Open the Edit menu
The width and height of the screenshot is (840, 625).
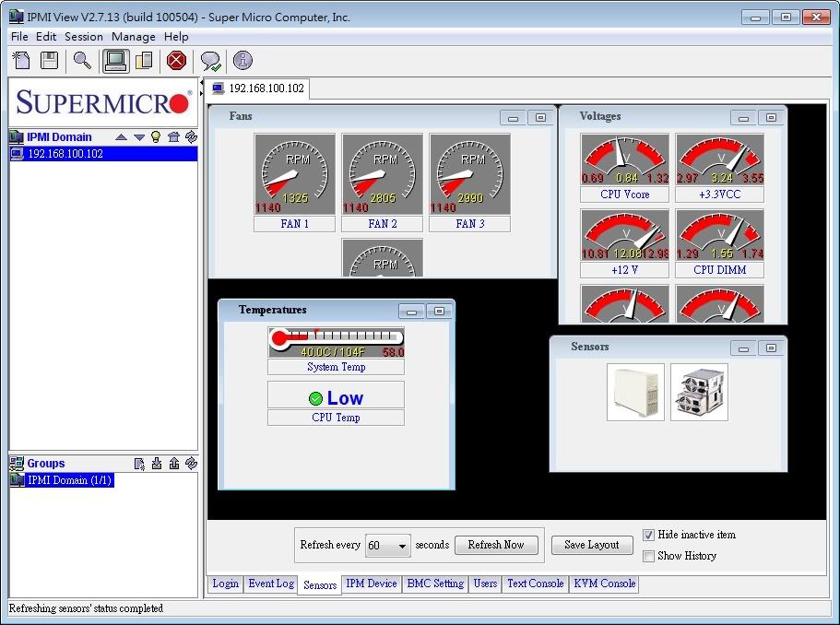point(46,37)
